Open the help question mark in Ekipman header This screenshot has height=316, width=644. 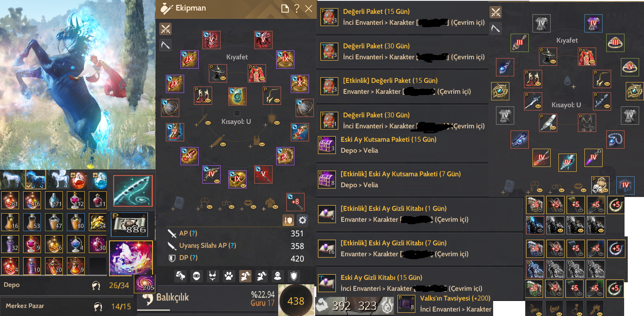[x=297, y=8]
